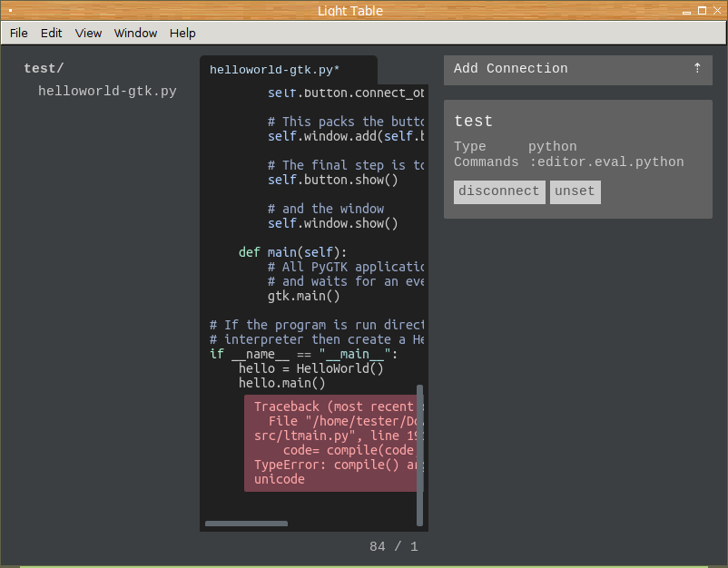Image resolution: width=728 pixels, height=568 pixels.
Task: Open the File menu
Action: point(19,34)
